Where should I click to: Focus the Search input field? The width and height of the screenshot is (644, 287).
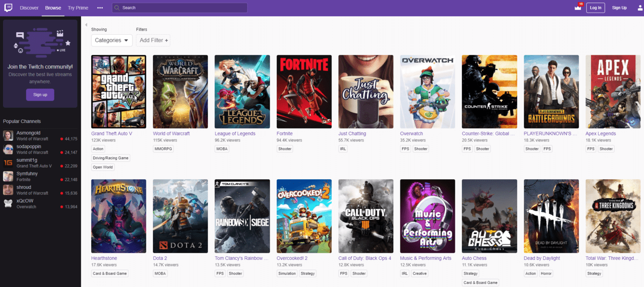coord(180,8)
